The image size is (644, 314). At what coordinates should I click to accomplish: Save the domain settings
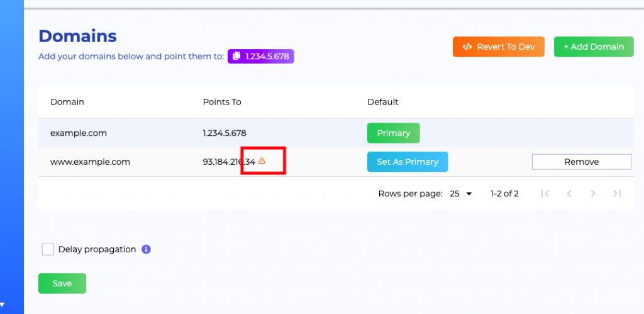point(62,283)
